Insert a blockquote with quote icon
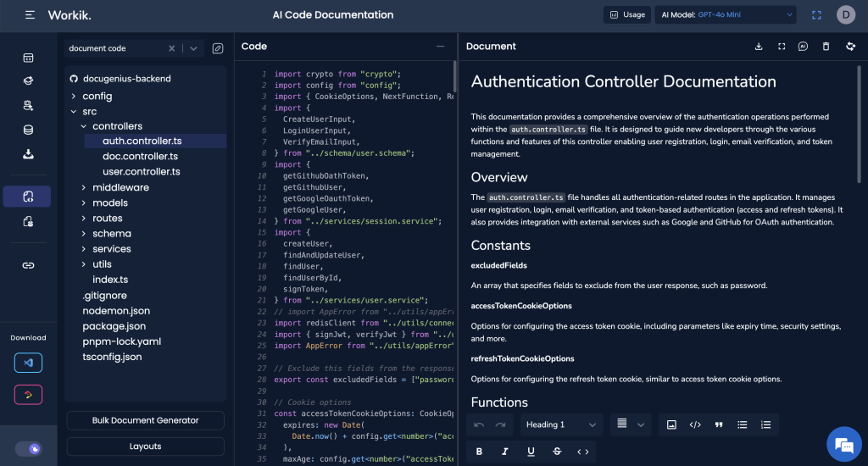This screenshot has height=466, width=868. (x=719, y=424)
